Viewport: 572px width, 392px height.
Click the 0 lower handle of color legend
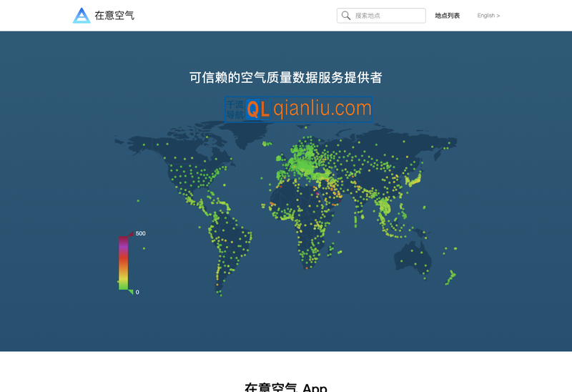point(131,292)
